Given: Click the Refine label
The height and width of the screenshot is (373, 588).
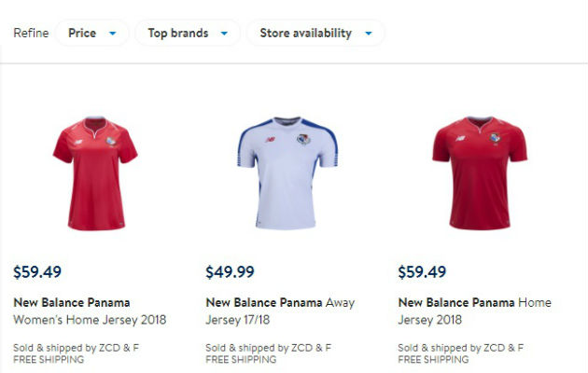Looking at the screenshot, I should 31,33.
